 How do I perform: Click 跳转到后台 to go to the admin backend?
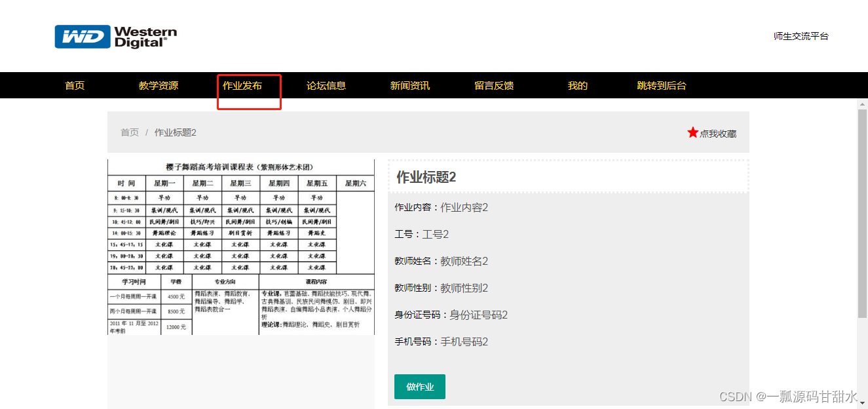click(662, 85)
